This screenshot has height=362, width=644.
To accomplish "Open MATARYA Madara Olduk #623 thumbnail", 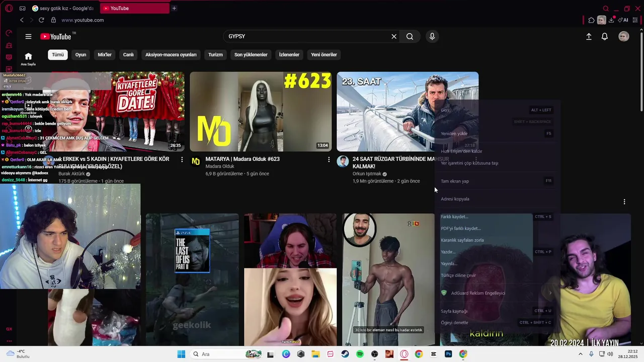I will [261, 112].
